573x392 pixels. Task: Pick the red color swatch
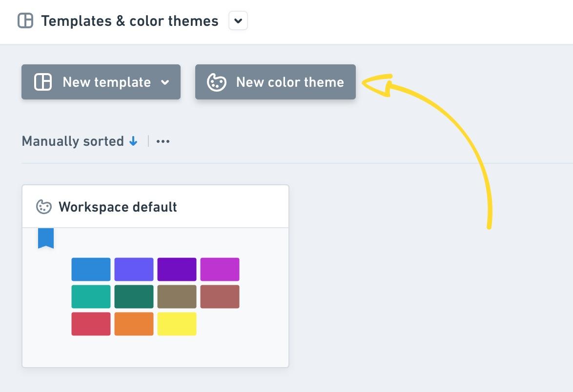pyautogui.click(x=91, y=324)
